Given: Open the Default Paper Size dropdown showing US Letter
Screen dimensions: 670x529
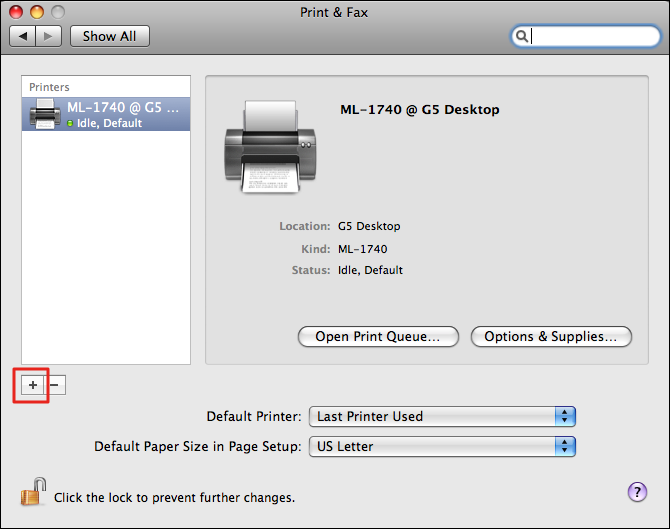Looking at the screenshot, I should pos(442,447).
